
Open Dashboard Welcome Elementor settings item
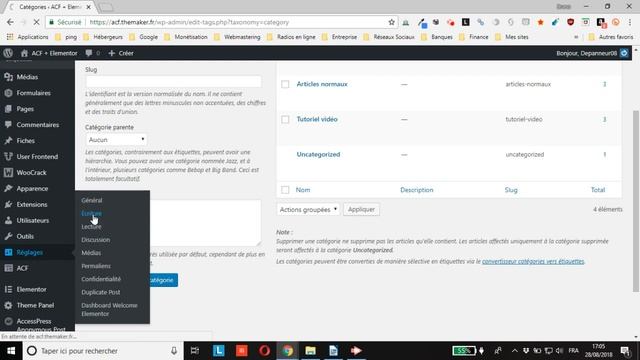109,309
